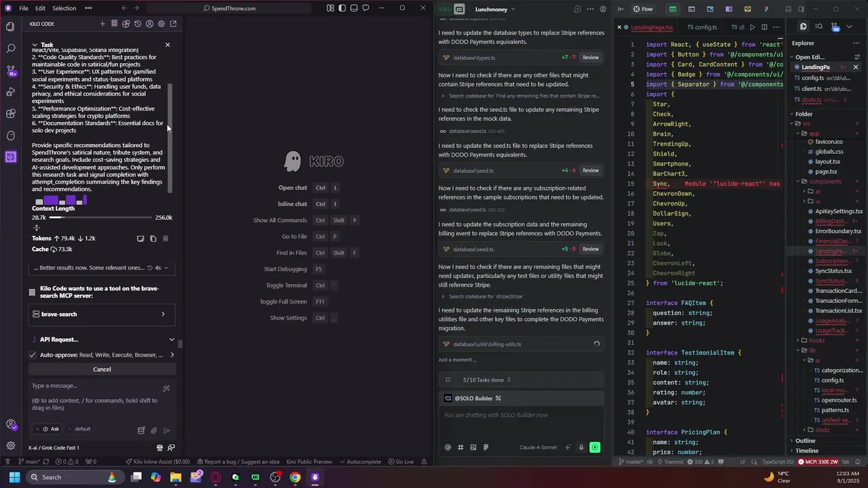Open Trae sidebar search icon

[x=818, y=26]
